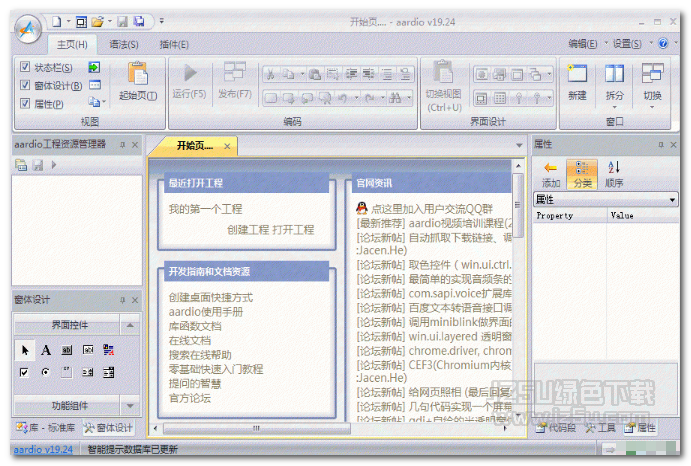Switch to the 主页(H) ribbon tab
Image resolution: width=691 pixels, height=466 pixels.
72,45
